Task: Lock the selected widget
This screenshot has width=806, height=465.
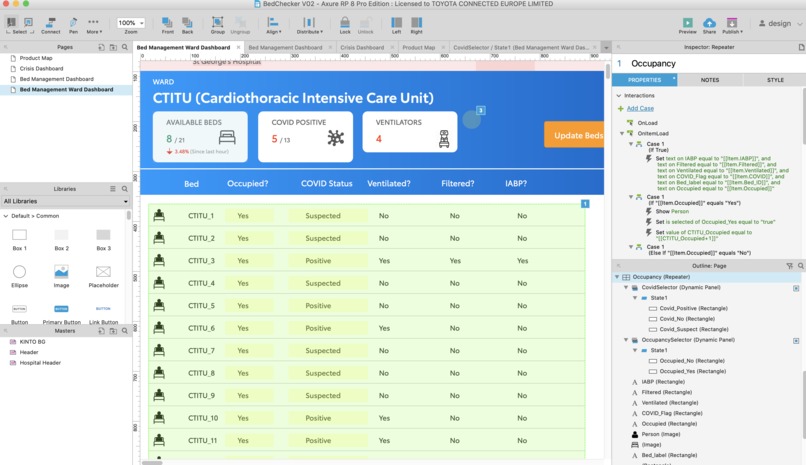Action: pyautogui.click(x=345, y=25)
